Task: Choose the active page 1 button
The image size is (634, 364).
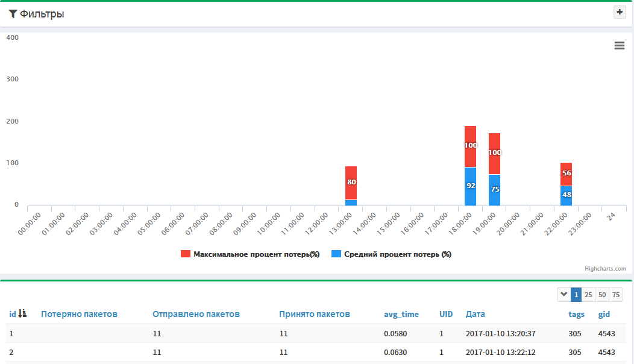Action: point(576,295)
